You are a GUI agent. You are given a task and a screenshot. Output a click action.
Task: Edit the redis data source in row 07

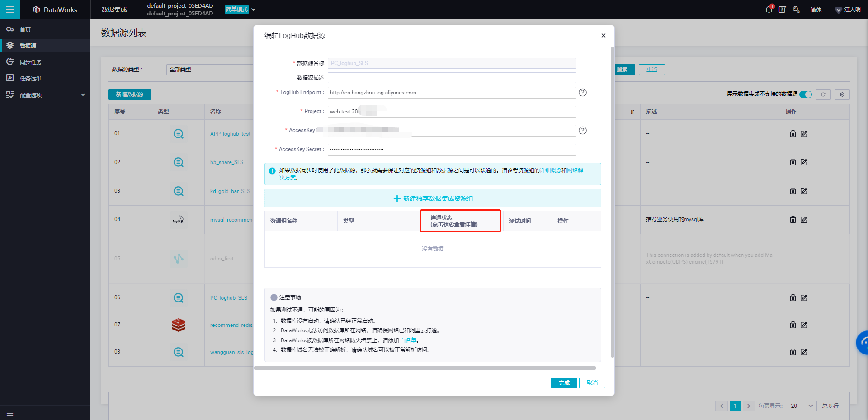coord(804,325)
